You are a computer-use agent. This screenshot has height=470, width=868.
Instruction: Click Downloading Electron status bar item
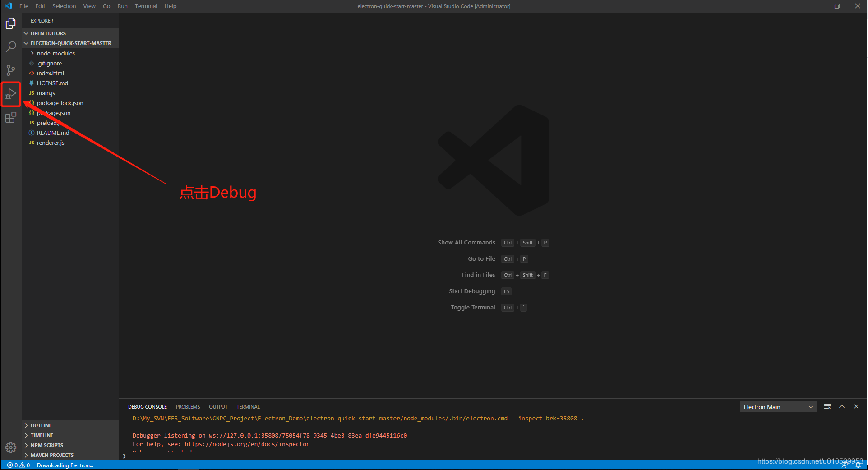coord(65,465)
